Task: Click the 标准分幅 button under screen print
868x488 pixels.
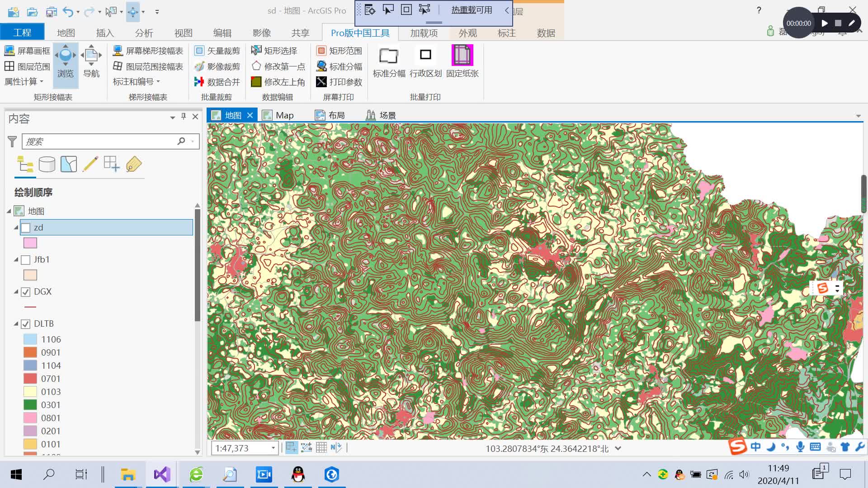Action: click(339, 66)
